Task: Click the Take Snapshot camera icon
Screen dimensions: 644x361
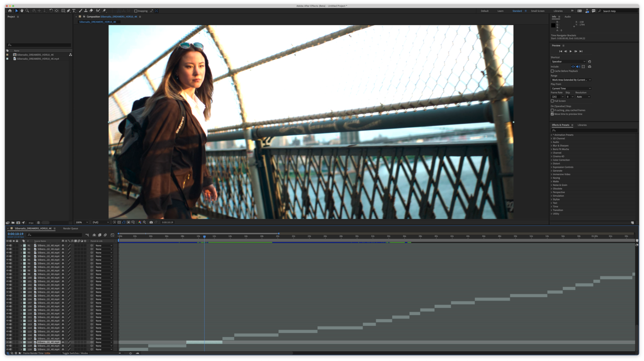Action: click(x=150, y=222)
